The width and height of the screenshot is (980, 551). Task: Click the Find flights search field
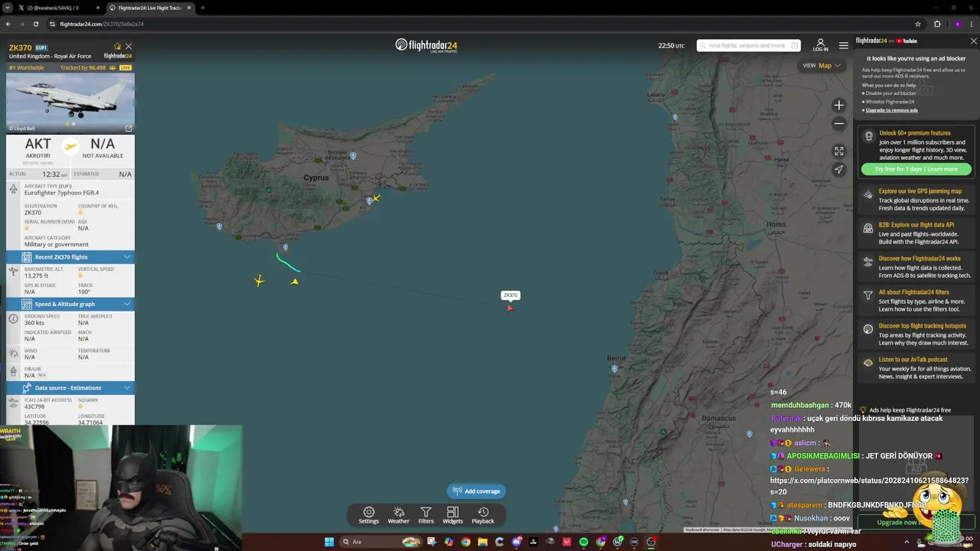pyautogui.click(x=748, y=45)
